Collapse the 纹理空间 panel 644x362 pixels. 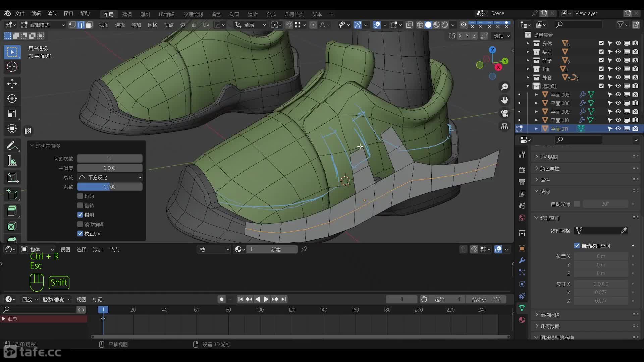point(549,218)
